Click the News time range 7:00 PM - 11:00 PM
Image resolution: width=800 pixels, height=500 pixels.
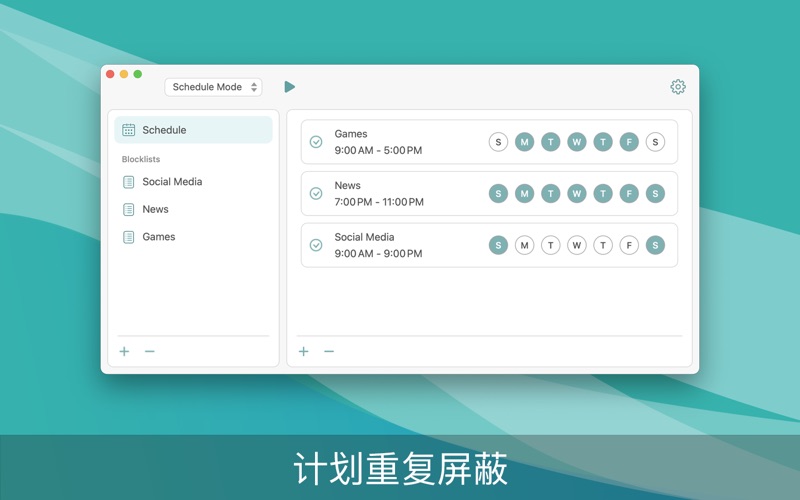click(x=379, y=202)
